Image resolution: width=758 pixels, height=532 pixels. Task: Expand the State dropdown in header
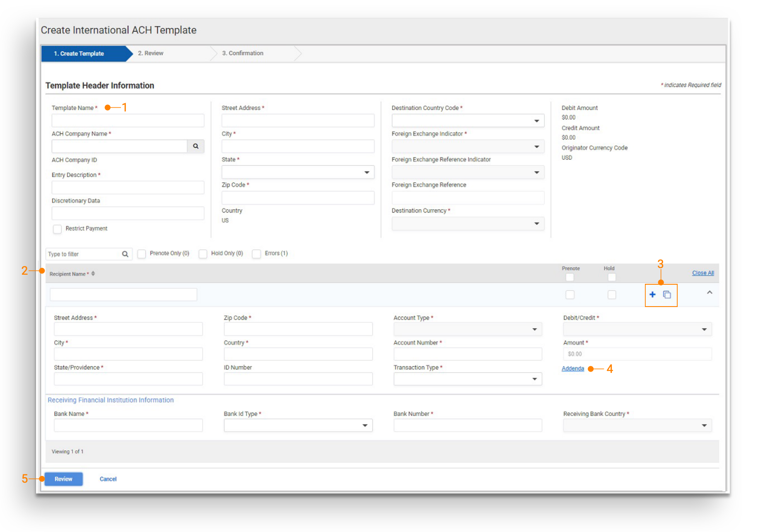point(297,172)
